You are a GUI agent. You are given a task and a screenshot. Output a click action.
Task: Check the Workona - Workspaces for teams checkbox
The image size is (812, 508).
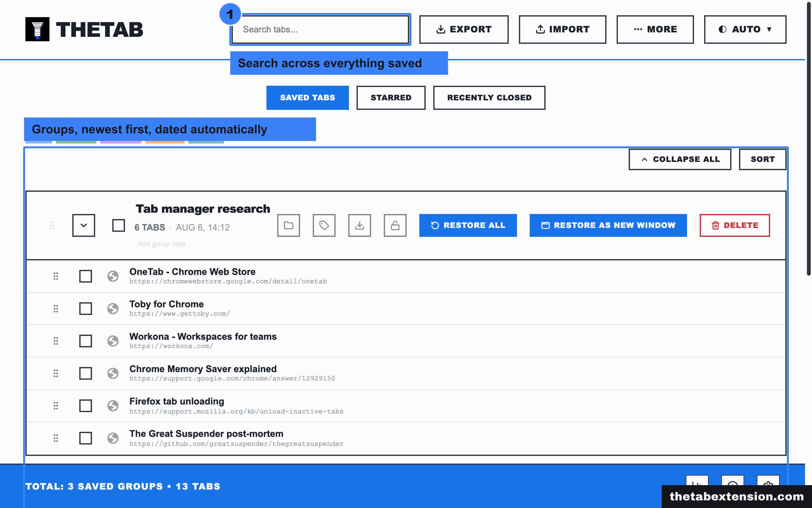[86, 341]
